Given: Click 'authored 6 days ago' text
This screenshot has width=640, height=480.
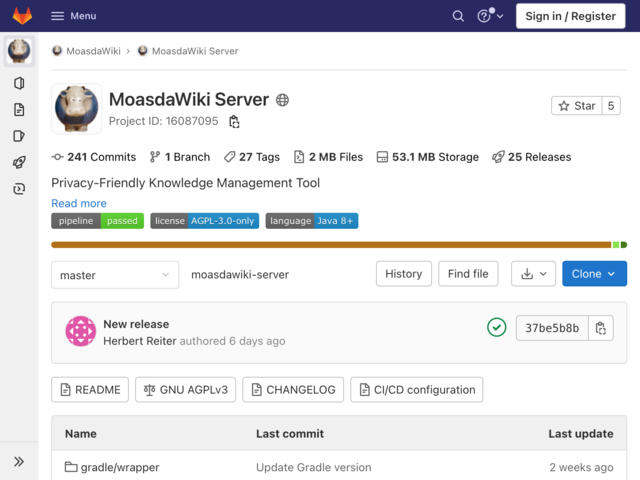Looking at the screenshot, I should [233, 341].
